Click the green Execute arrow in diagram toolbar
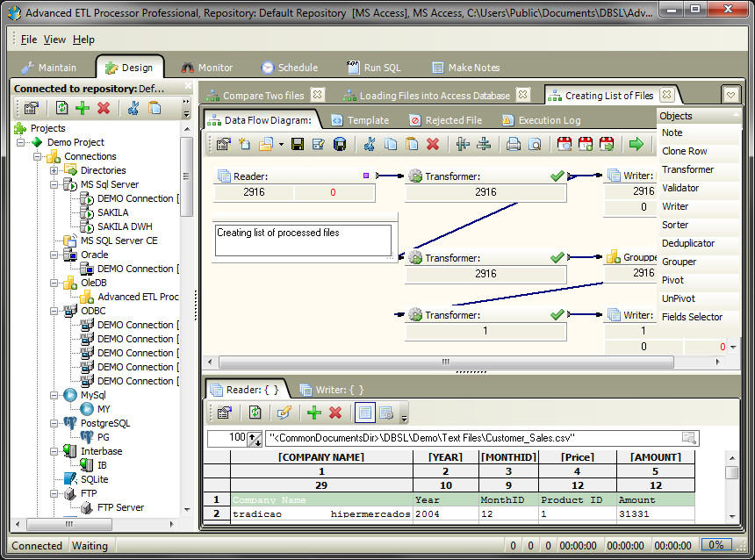Screen dimensions: 755x560 click(x=636, y=144)
